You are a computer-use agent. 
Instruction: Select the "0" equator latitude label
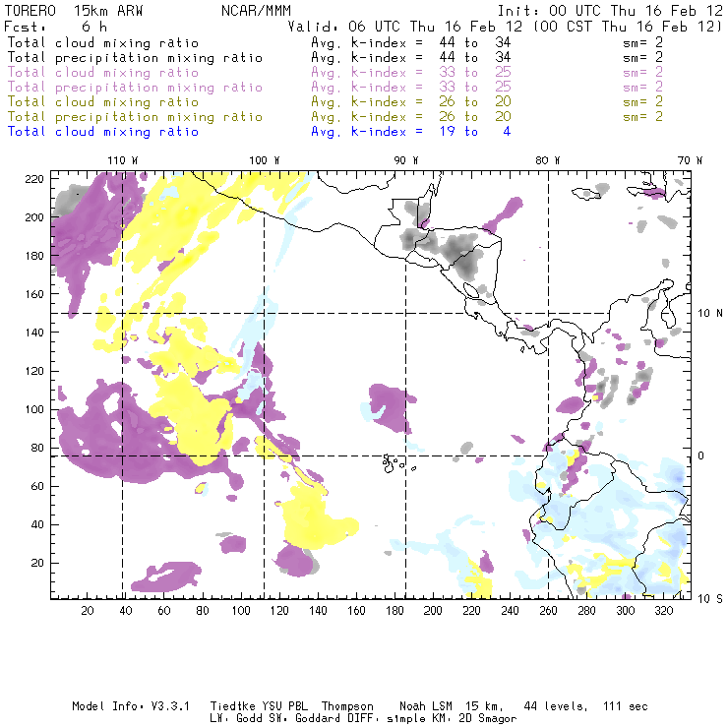pos(701,455)
